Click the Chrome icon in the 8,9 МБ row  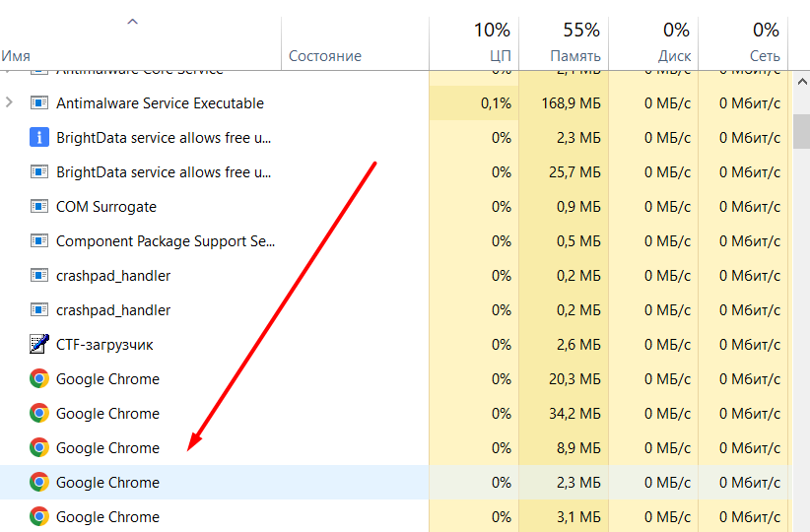click(39, 448)
